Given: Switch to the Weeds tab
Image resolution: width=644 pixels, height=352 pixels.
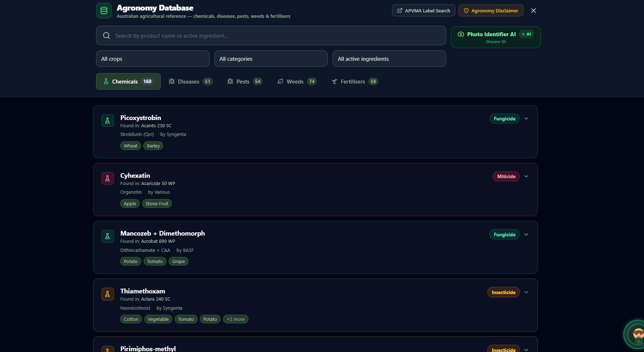Looking at the screenshot, I should coord(297,81).
